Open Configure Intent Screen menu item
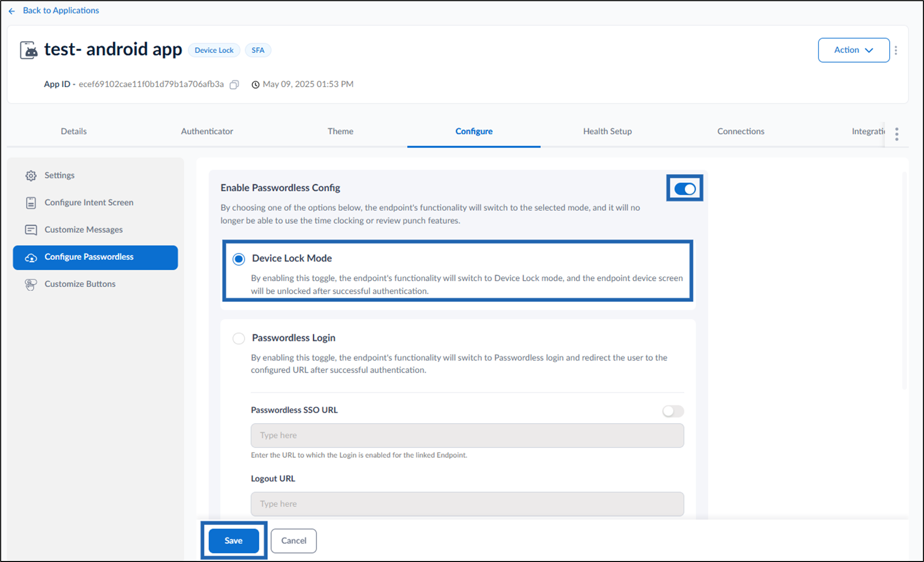924x562 pixels. point(96,203)
